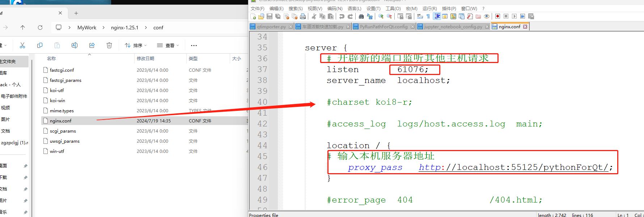Click the Explorer Copy icon
This screenshot has height=217, width=644.
40,45
